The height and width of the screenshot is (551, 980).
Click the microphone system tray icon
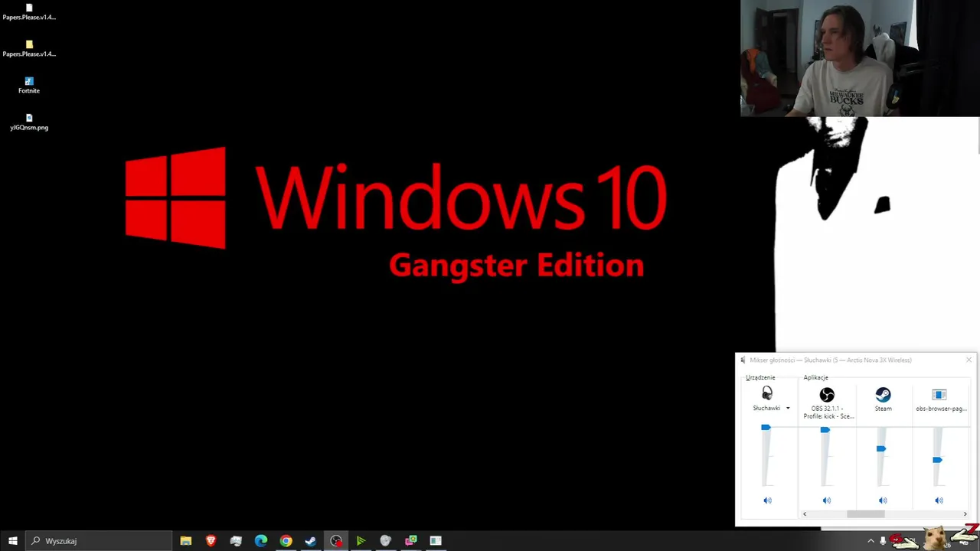click(x=883, y=541)
